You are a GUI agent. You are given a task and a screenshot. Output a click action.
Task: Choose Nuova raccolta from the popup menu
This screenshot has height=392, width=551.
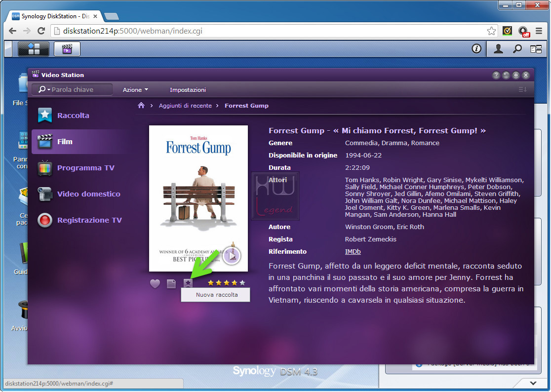(x=215, y=295)
